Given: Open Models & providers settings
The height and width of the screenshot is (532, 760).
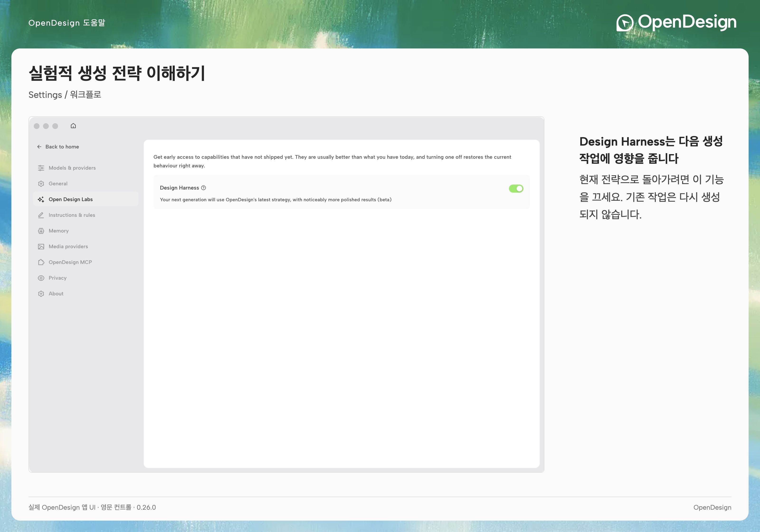Looking at the screenshot, I should (x=86, y=168).
